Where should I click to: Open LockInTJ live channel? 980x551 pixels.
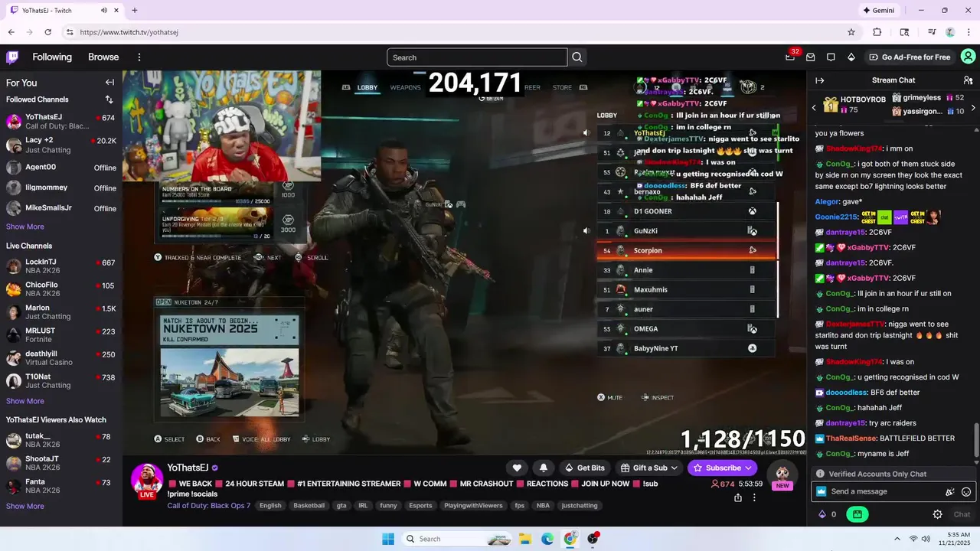coord(61,266)
